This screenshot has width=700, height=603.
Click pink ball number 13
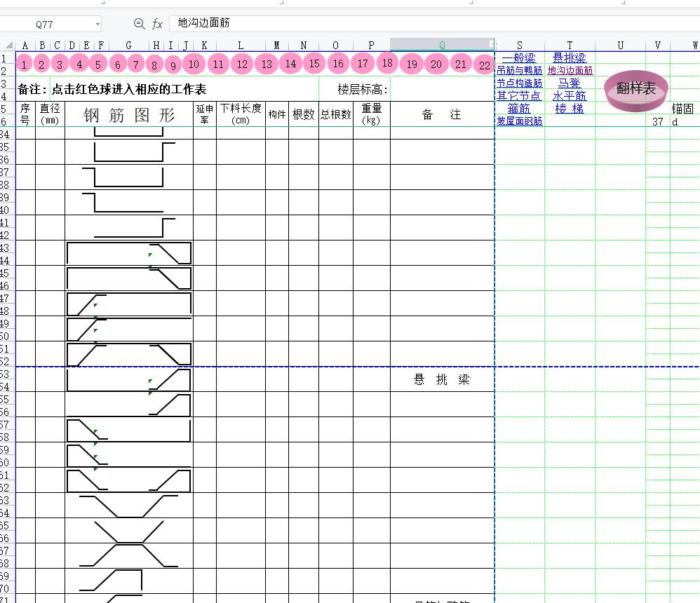pos(267,65)
